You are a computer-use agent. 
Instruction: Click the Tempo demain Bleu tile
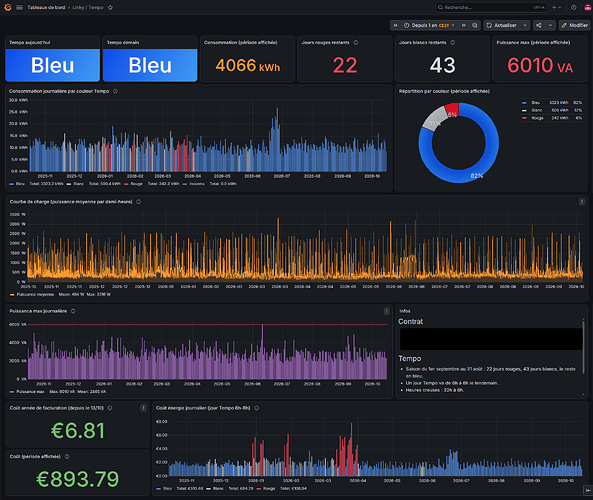(x=150, y=65)
